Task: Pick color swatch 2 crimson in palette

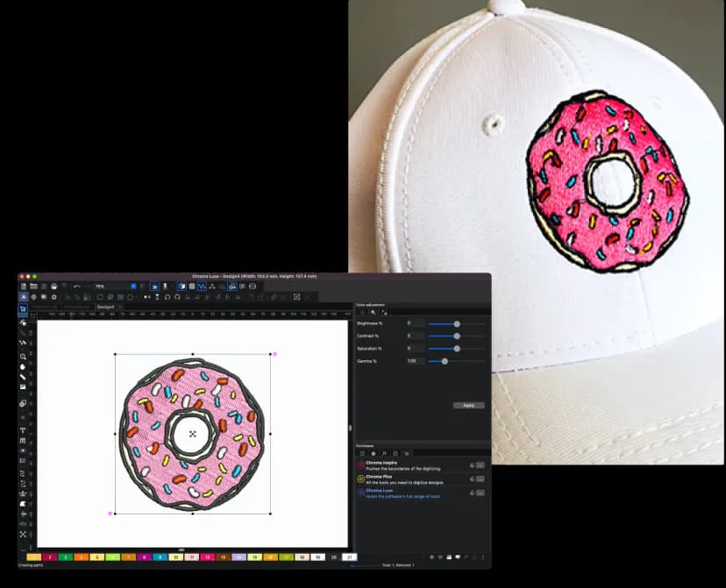Action: (50, 557)
